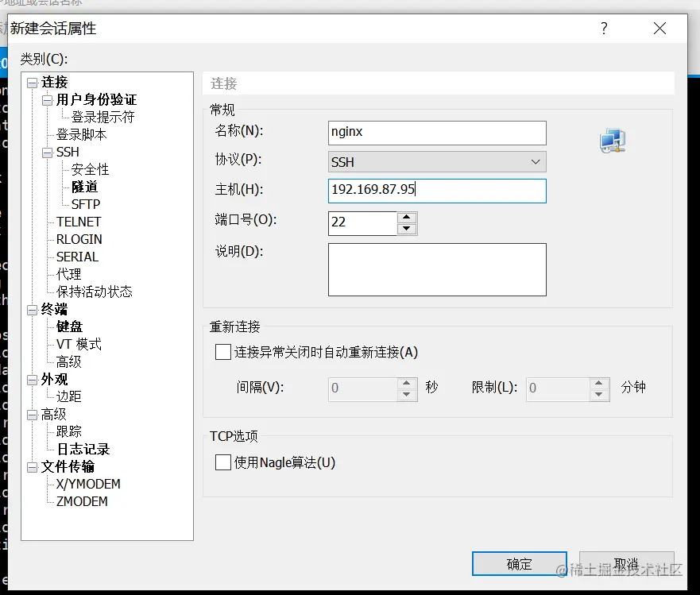The height and width of the screenshot is (595, 700).
Task: Select the top-level 高级 category
Action: click(53, 414)
